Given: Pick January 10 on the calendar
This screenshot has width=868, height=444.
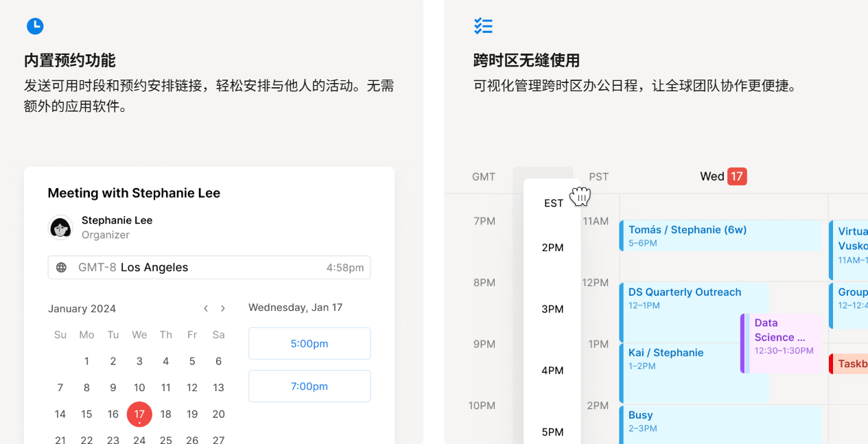Looking at the screenshot, I should 139,387.
